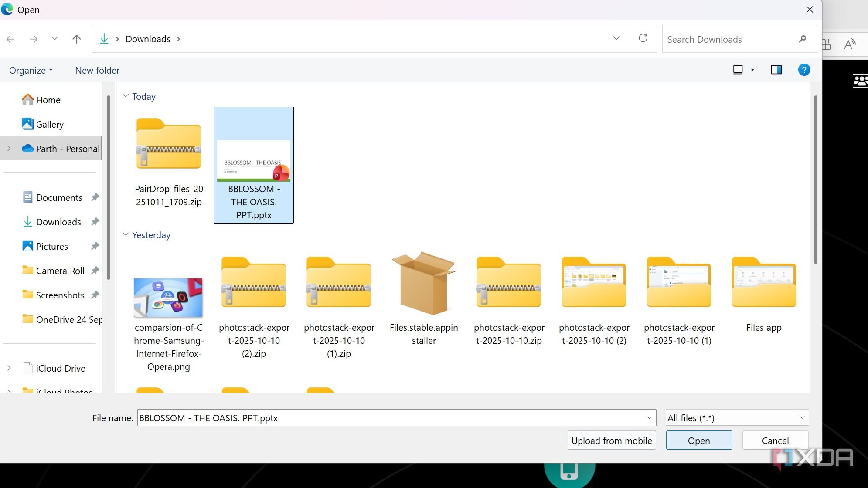Cancel the Open dialog
The image size is (868, 488).
tap(775, 441)
